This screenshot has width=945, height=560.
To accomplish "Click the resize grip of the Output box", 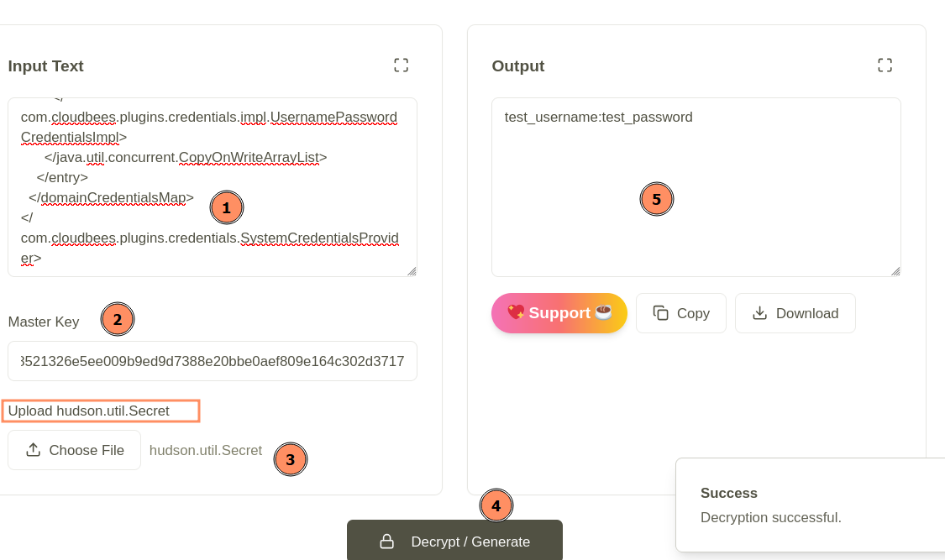I will [x=895, y=270].
